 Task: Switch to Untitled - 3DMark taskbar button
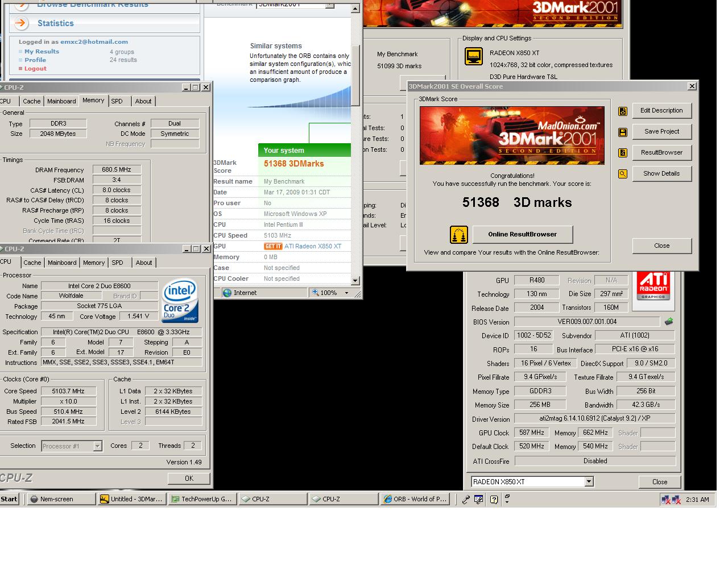tap(131, 499)
